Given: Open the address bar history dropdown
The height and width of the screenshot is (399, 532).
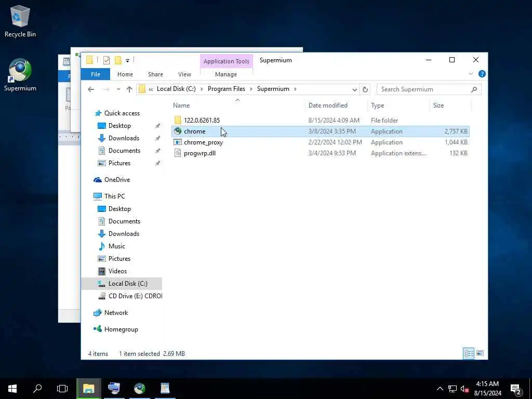Looking at the screenshot, I should pos(354,89).
